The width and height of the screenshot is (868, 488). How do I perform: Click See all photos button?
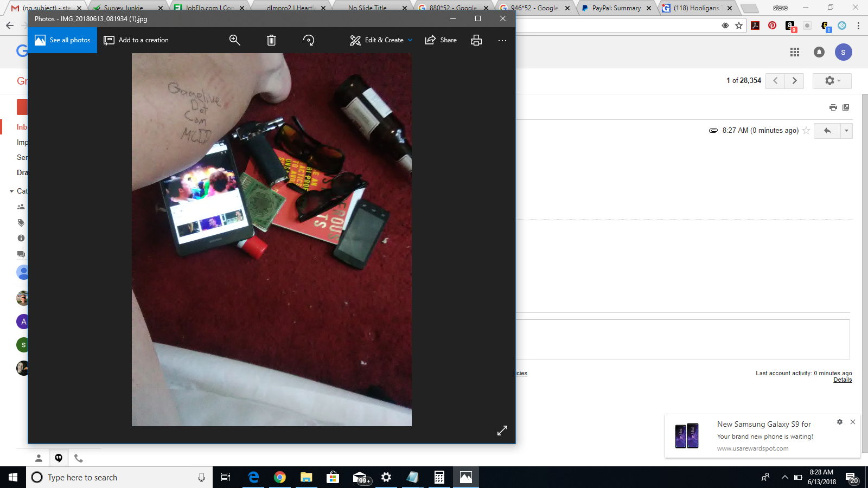[62, 40]
